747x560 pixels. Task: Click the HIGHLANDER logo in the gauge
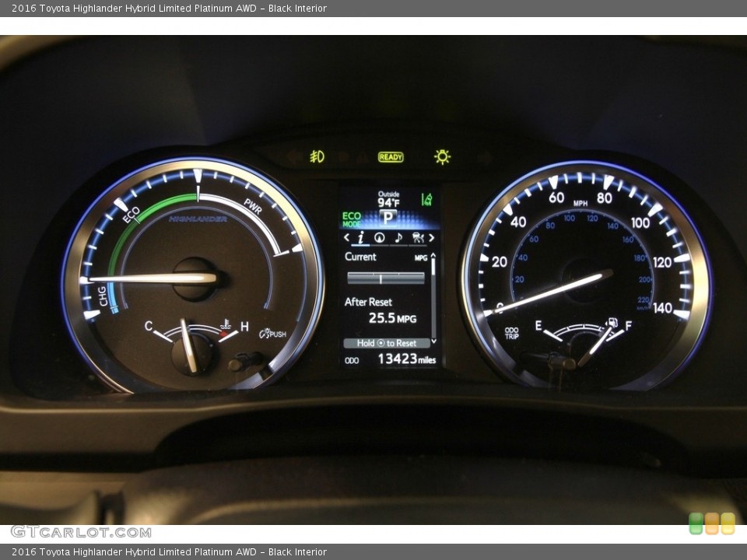tap(198, 219)
